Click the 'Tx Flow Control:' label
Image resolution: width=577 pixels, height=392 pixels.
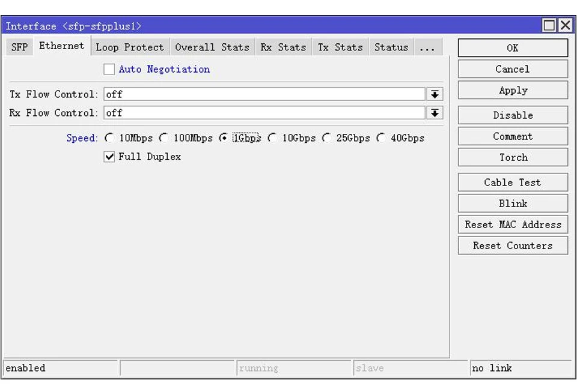(53, 94)
